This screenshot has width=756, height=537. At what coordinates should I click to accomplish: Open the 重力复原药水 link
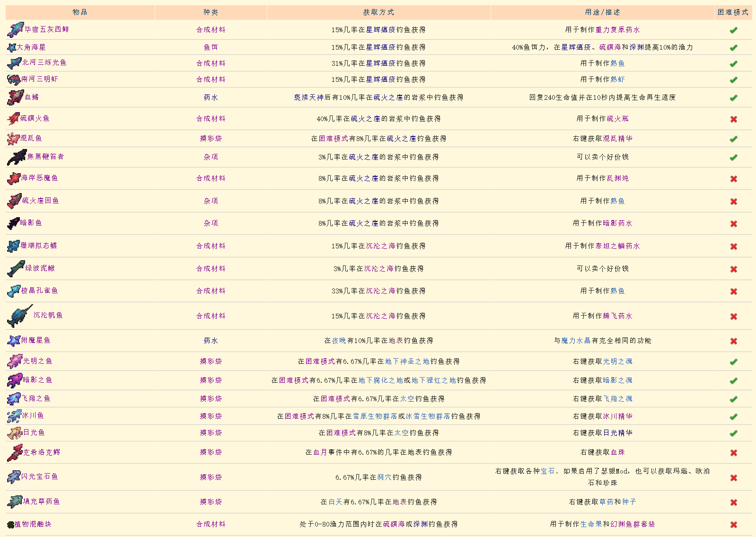tap(617, 30)
